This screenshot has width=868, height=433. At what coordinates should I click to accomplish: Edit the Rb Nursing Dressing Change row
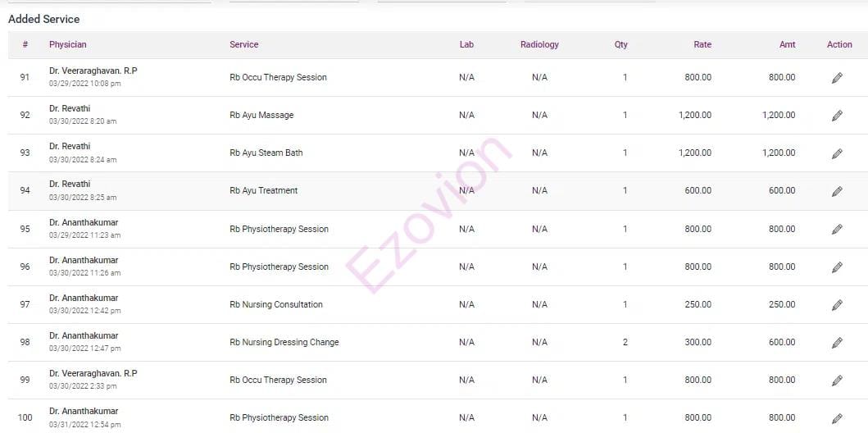(x=837, y=343)
